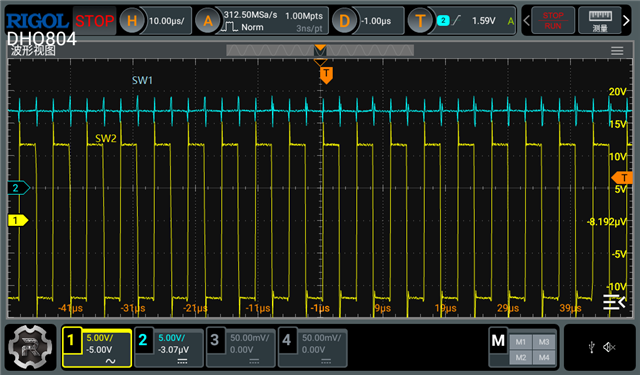Expand the side results panel arrow
Screen dimensions: 640x375
pyautogui.click(x=614, y=302)
